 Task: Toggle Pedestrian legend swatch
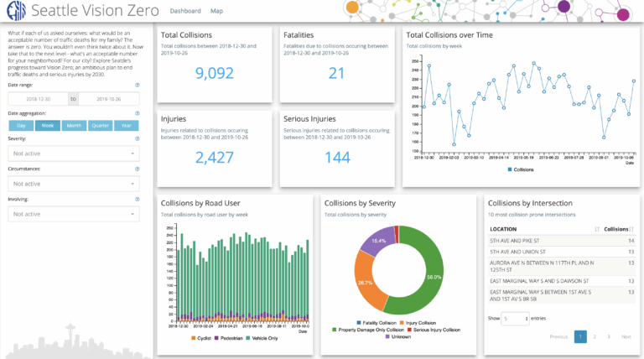coord(216,339)
